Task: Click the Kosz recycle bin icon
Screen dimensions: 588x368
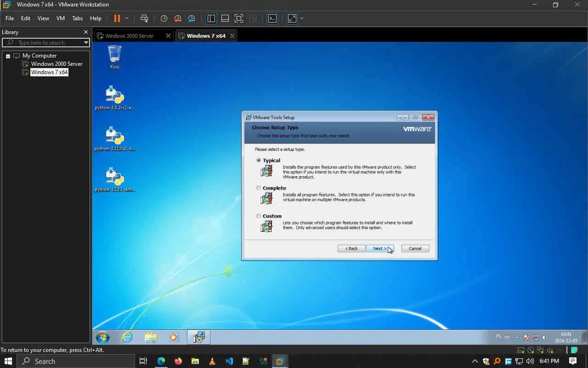Action: pyautogui.click(x=114, y=57)
